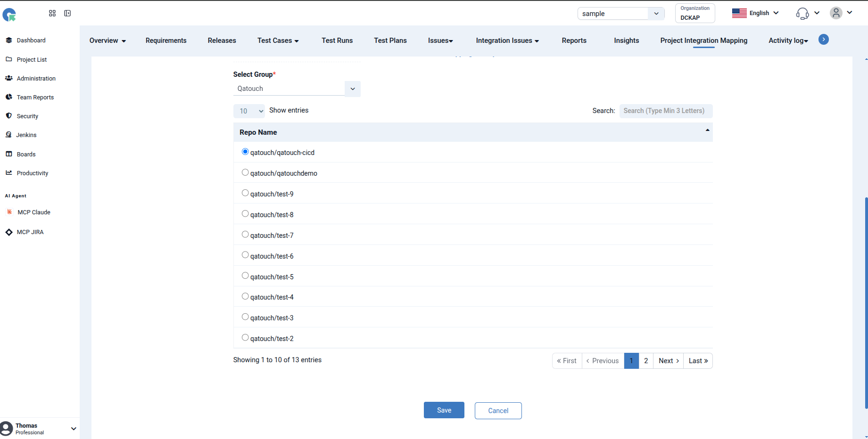The height and width of the screenshot is (439, 868).
Task: Expand the Overview menu
Action: [x=107, y=41]
